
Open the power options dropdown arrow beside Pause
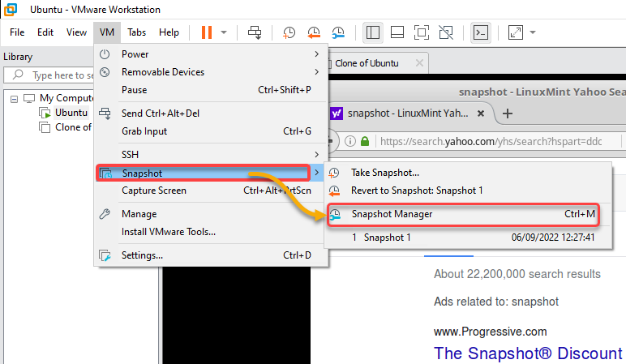pos(224,32)
